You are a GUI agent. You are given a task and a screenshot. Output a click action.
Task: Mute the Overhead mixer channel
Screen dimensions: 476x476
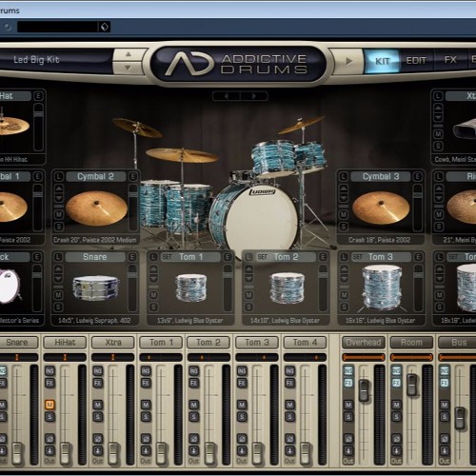point(348,405)
